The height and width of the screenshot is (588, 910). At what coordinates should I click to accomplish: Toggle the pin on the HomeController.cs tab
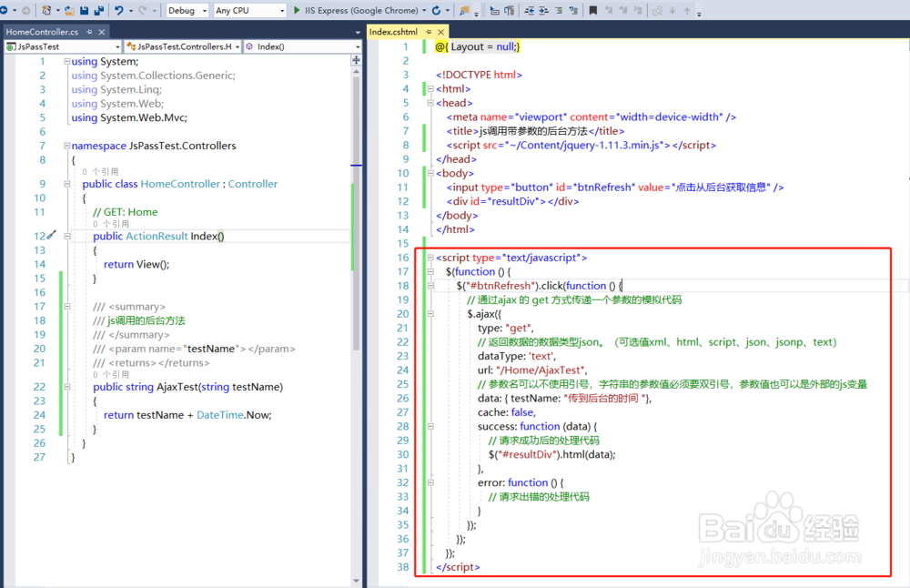click(x=89, y=32)
